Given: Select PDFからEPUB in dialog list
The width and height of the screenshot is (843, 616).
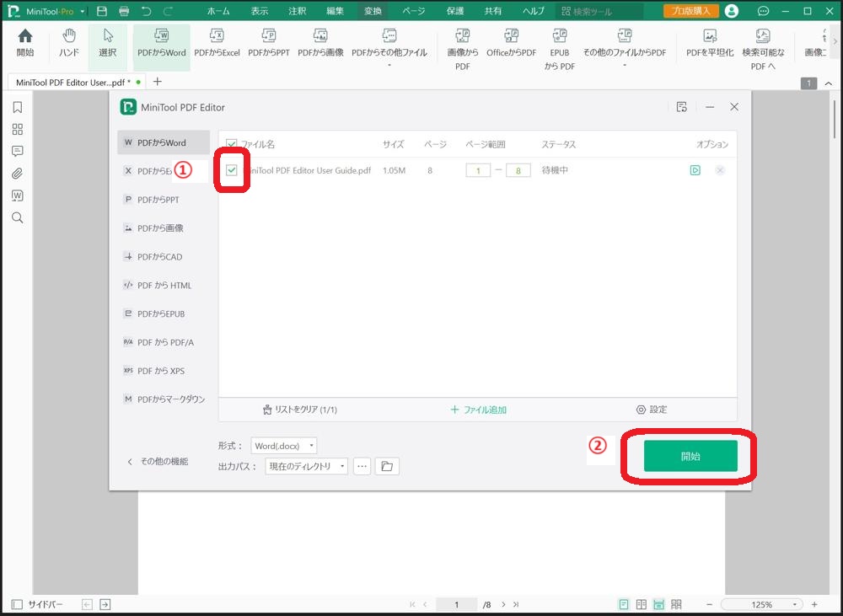Looking at the screenshot, I should tap(164, 313).
